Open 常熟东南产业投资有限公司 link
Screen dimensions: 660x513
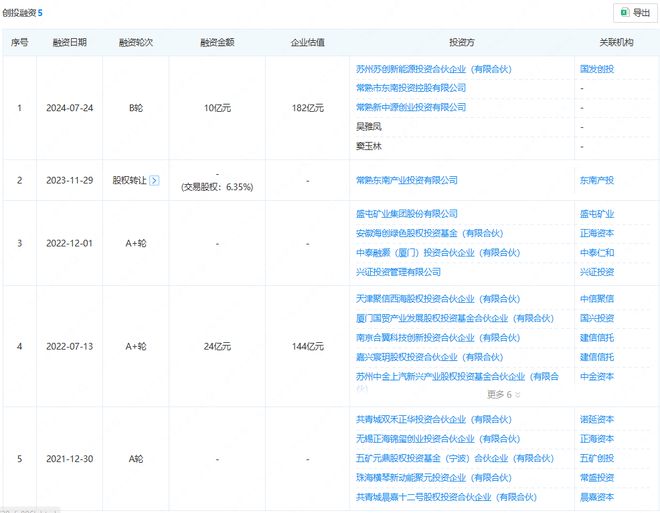[x=407, y=180]
